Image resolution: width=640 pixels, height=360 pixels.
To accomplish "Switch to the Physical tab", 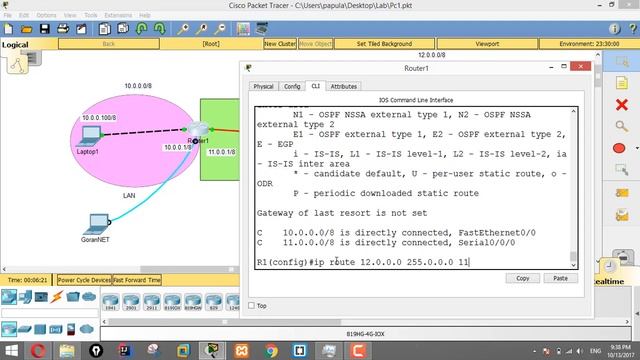I will (x=263, y=87).
